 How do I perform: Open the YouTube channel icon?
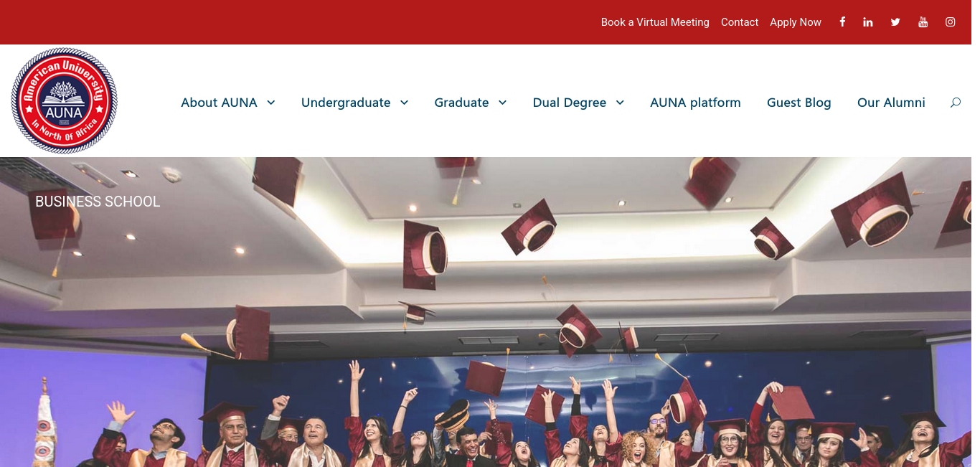click(923, 22)
